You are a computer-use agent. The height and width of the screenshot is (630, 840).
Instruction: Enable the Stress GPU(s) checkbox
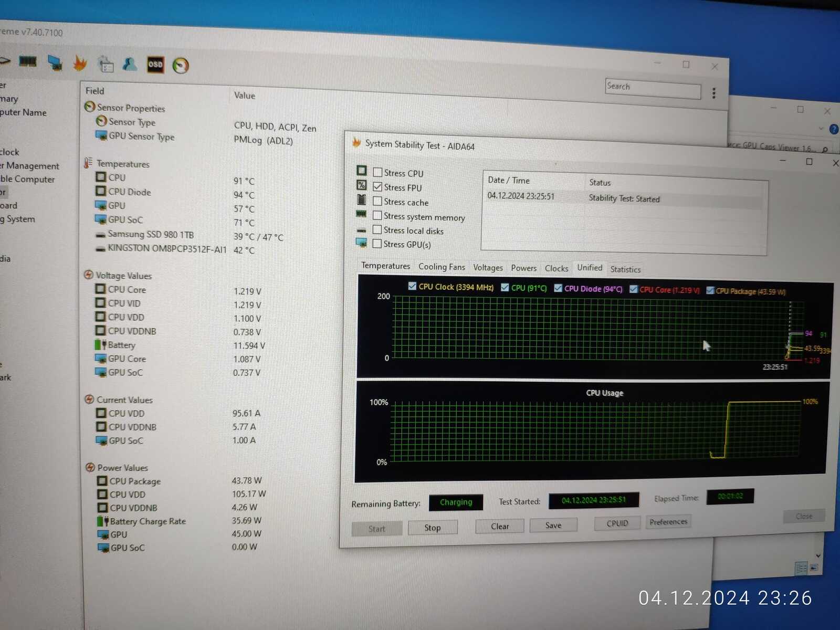click(377, 244)
